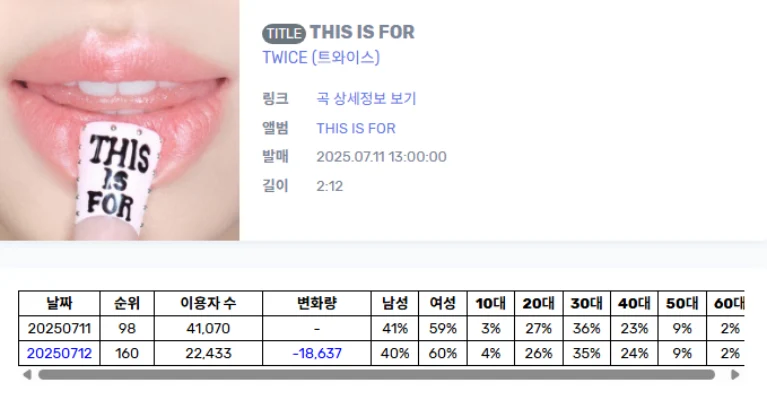
Task: Open the THIS IS FOR album cover
Action: [120, 120]
